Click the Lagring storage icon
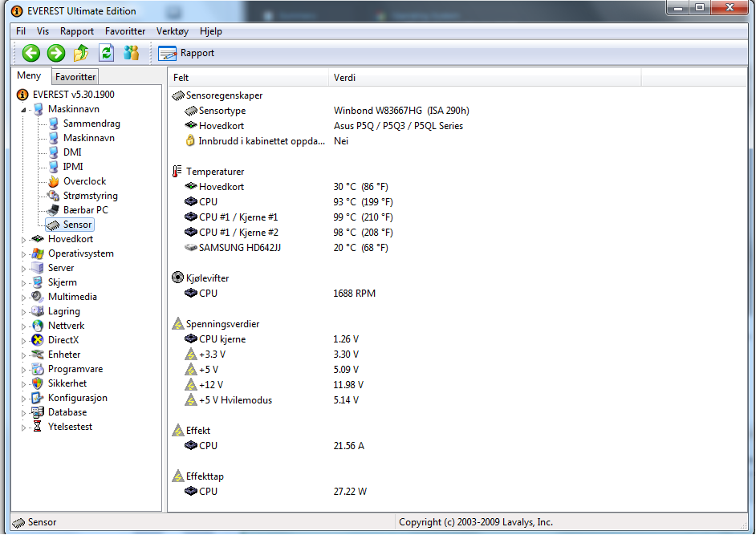Image resolution: width=756 pixels, height=535 pixels. tap(37, 311)
